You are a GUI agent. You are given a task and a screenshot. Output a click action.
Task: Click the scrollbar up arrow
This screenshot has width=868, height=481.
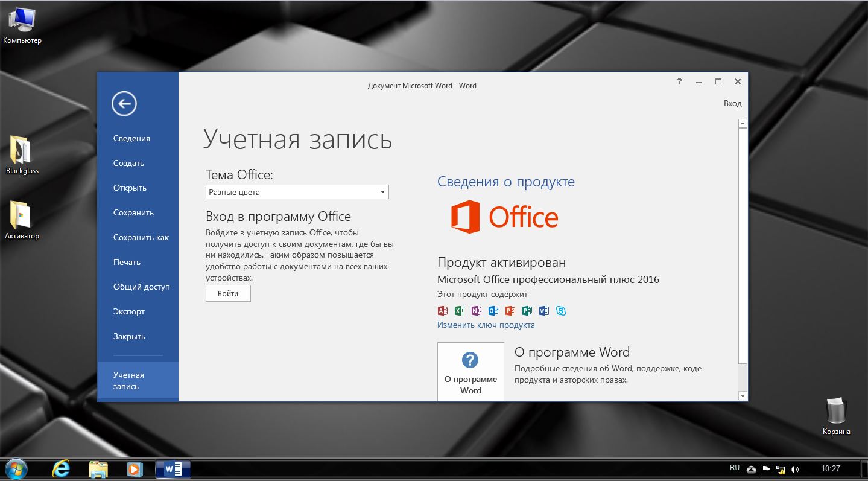pyautogui.click(x=743, y=123)
